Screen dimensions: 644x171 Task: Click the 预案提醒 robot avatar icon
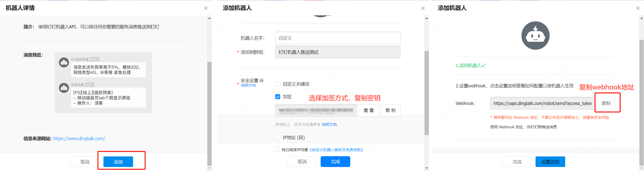[x=64, y=88]
